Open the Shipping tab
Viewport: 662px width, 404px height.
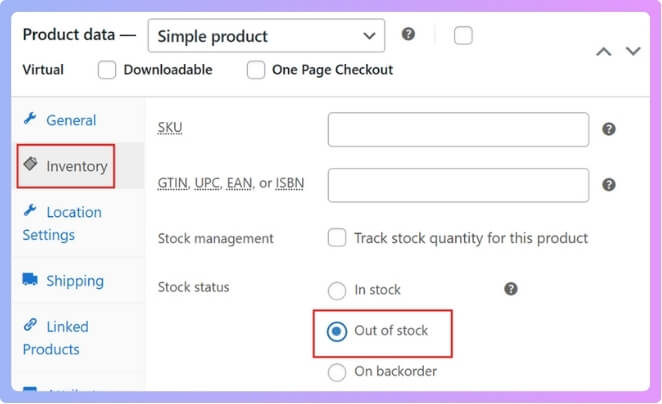click(74, 281)
